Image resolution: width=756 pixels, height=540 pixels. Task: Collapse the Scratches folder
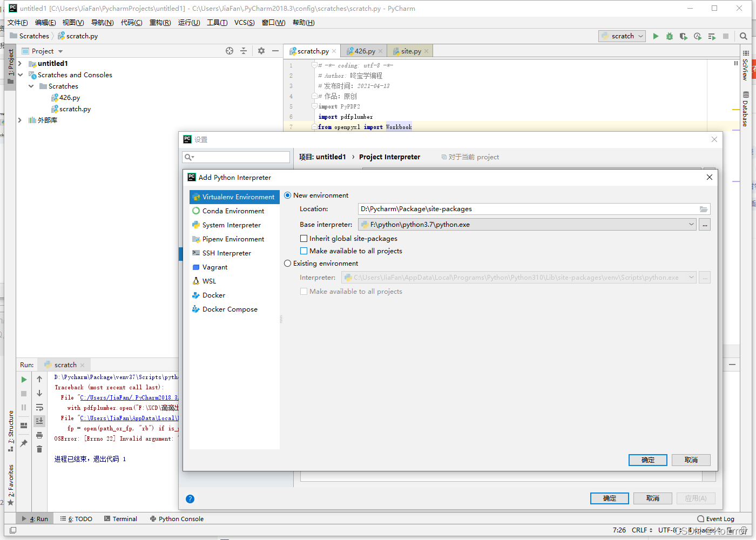(31, 86)
